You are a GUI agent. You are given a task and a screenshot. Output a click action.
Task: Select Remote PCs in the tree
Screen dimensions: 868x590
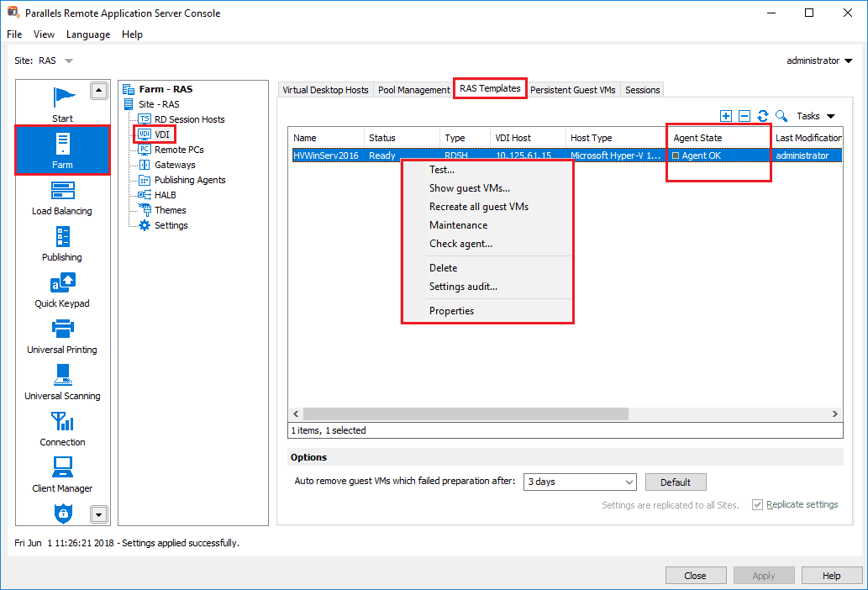click(x=179, y=150)
